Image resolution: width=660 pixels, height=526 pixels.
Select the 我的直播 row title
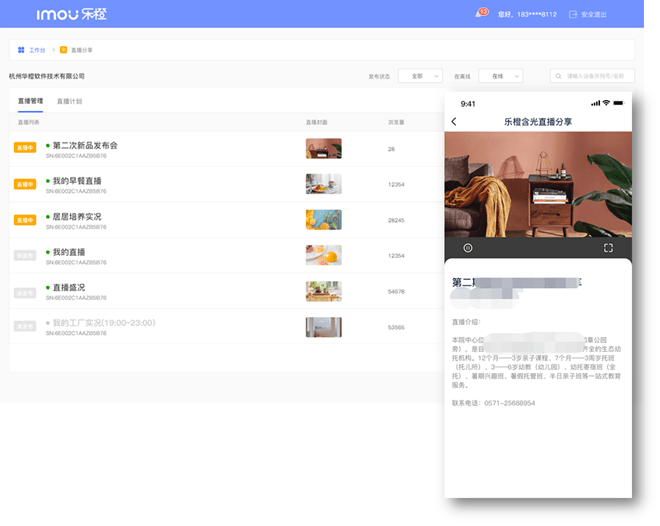[x=69, y=252]
